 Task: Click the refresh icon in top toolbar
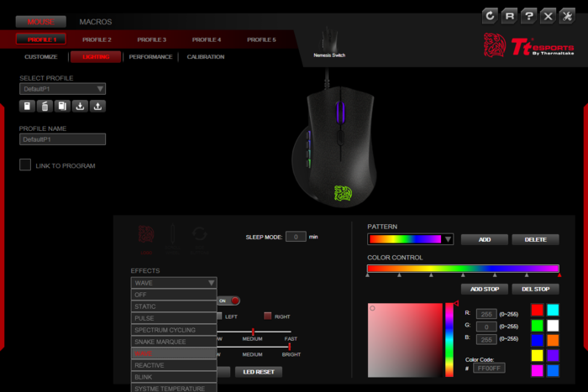tap(490, 16)
